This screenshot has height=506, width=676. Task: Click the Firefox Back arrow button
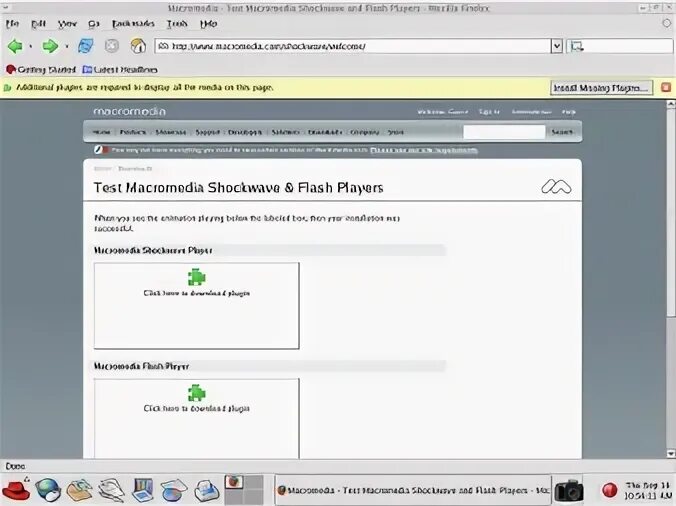(15, 46)
